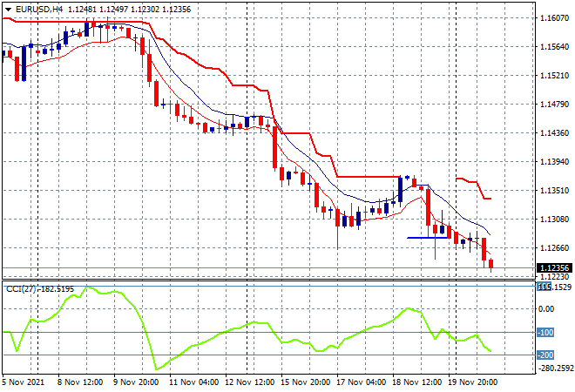The width and height of the screenshot is (575, 392).
Task: Click the 17 Nov 04:00 date label
Action: click(361, 382)
